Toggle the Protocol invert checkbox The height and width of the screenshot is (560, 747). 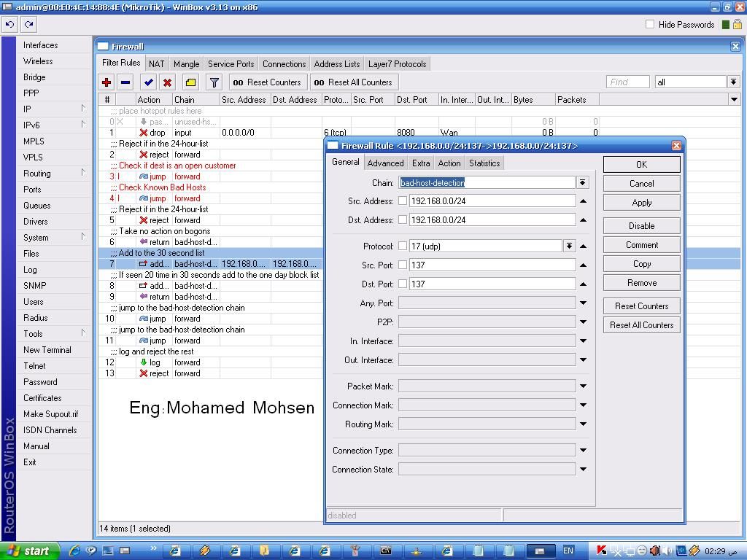pos(403,246)
